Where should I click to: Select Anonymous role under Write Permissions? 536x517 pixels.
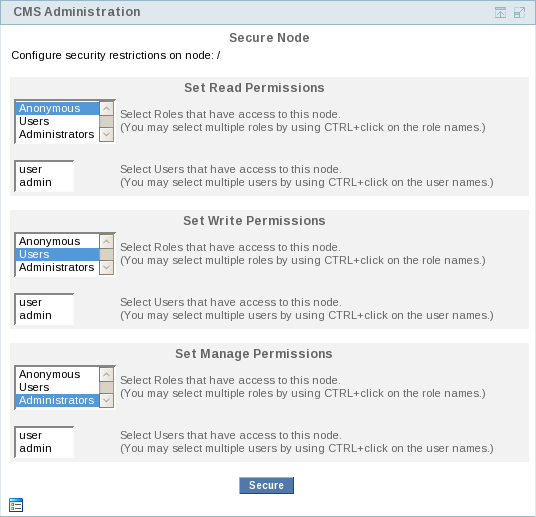click(x=57, y=241)
